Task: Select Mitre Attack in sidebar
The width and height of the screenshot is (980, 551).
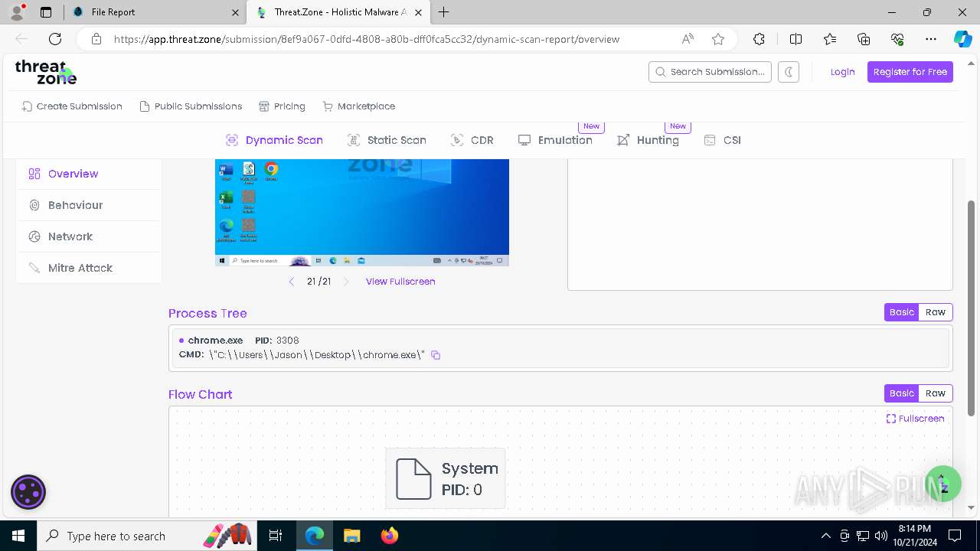Action: coord(89,268)
